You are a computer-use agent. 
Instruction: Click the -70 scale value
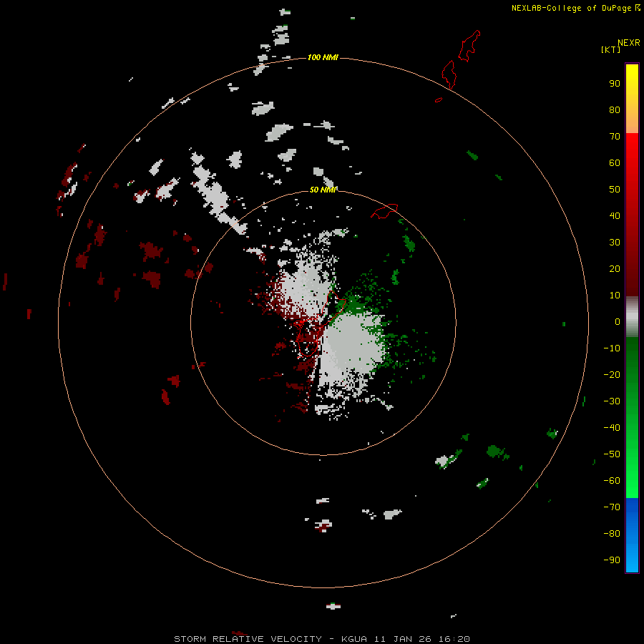click(x=612, y=507)
